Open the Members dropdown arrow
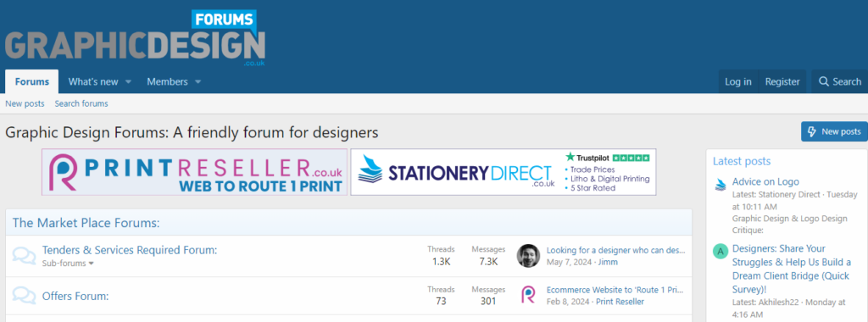The height and width of the screenshot is (322, 868). coord(198,82)
